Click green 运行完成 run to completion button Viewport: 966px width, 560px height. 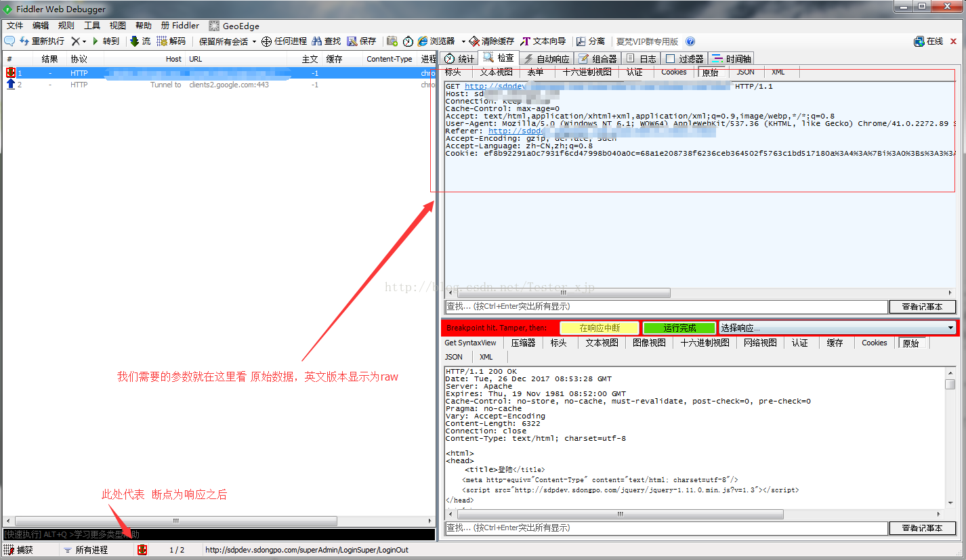pyautogui.click(x=679, y=328)
